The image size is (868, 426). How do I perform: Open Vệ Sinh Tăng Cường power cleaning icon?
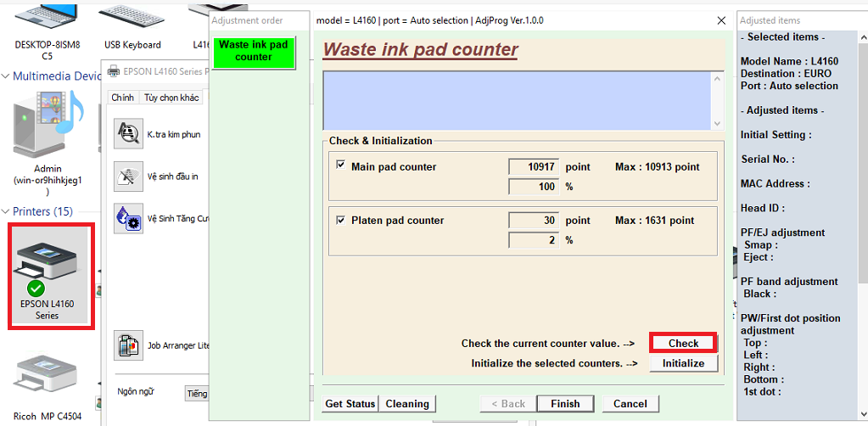pyautogui.click(x=128, y=218)
